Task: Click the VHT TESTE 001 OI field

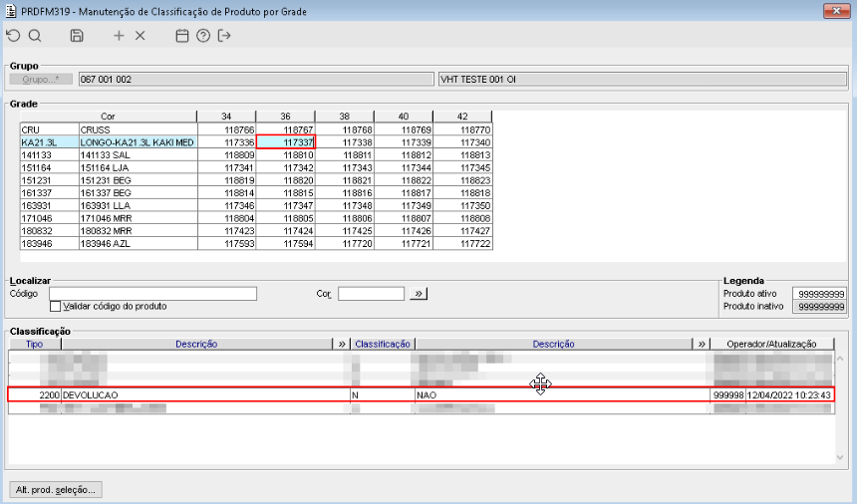Action: coord(643,80)
